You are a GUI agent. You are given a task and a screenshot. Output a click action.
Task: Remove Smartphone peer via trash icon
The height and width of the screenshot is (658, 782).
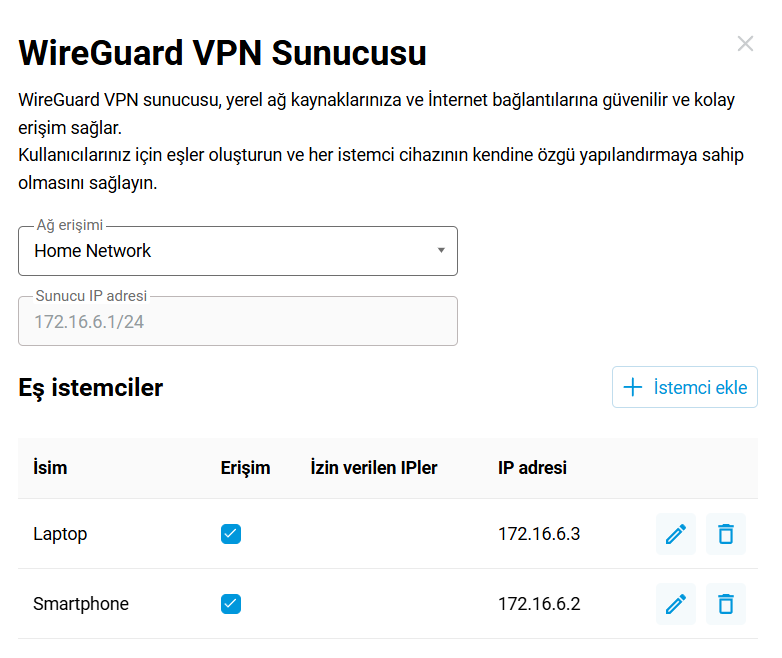point(726,604)
